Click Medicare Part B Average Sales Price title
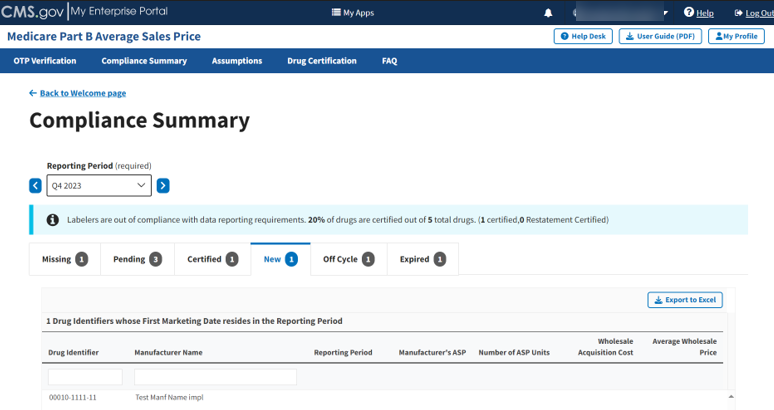Viewport: 774px width, 410px height. [x=104, y=37]
